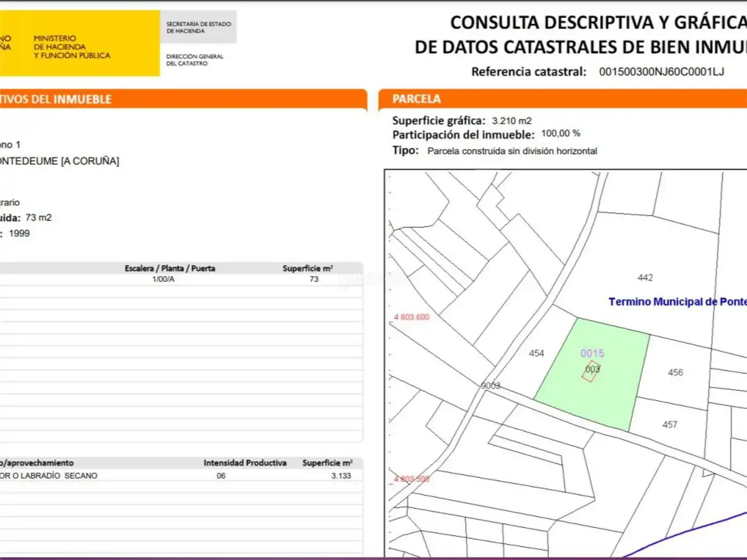Click parcel 454 on the cadastral map
Viewport: 747px width, 560px height.
pos(536,353)
